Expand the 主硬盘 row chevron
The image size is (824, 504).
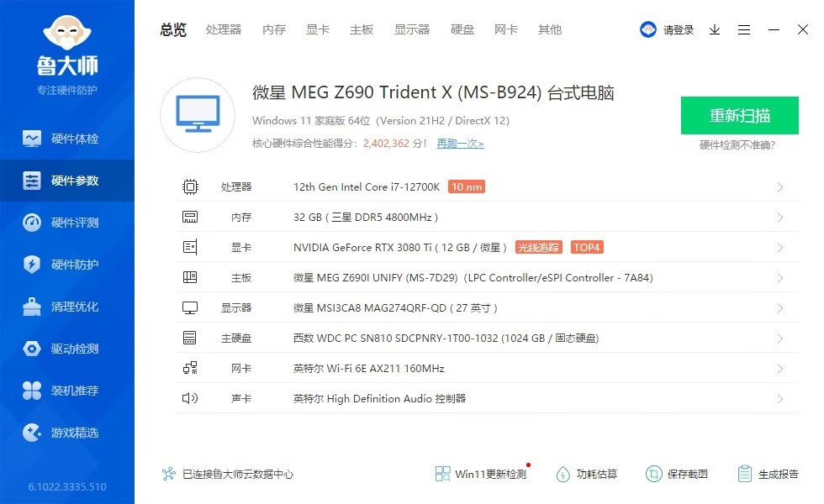(780, 339)
